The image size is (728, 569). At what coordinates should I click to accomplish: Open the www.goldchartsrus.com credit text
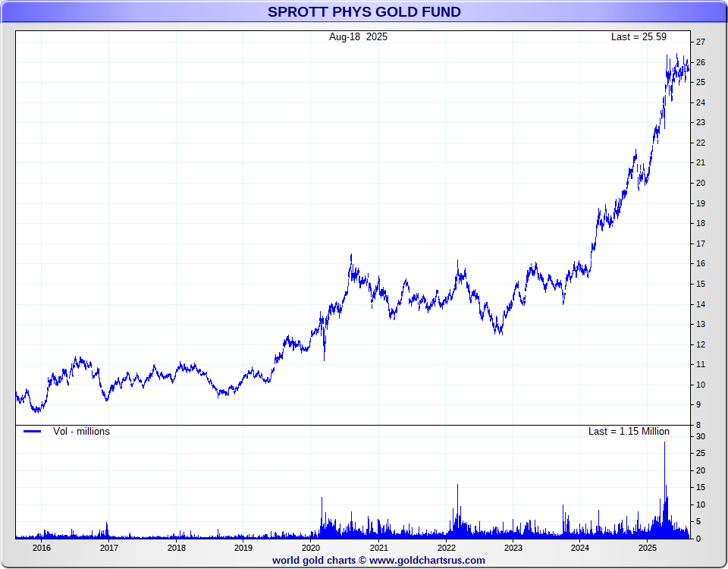tap(427, 560)
